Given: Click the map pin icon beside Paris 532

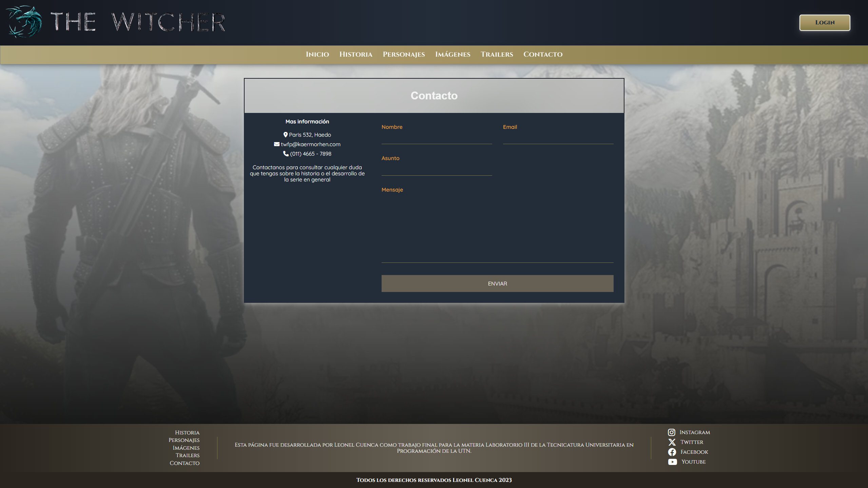Looking at the screenshot, I should tap(286, 135).
